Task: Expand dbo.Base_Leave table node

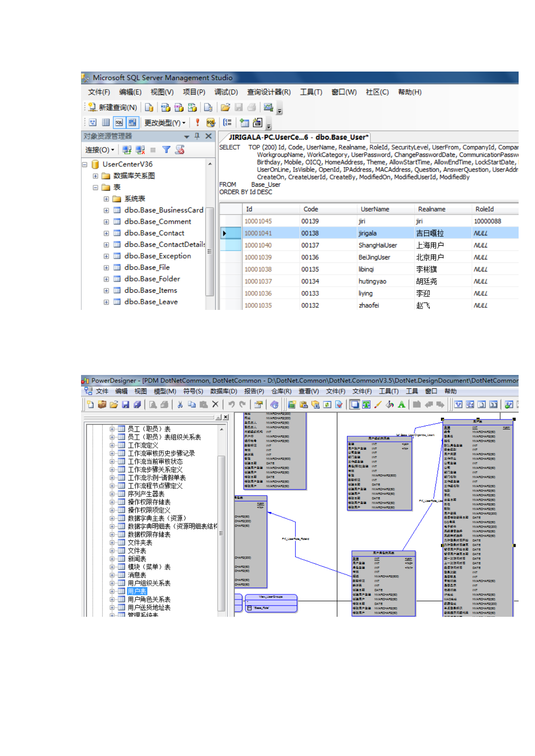Action: point(106,302)
